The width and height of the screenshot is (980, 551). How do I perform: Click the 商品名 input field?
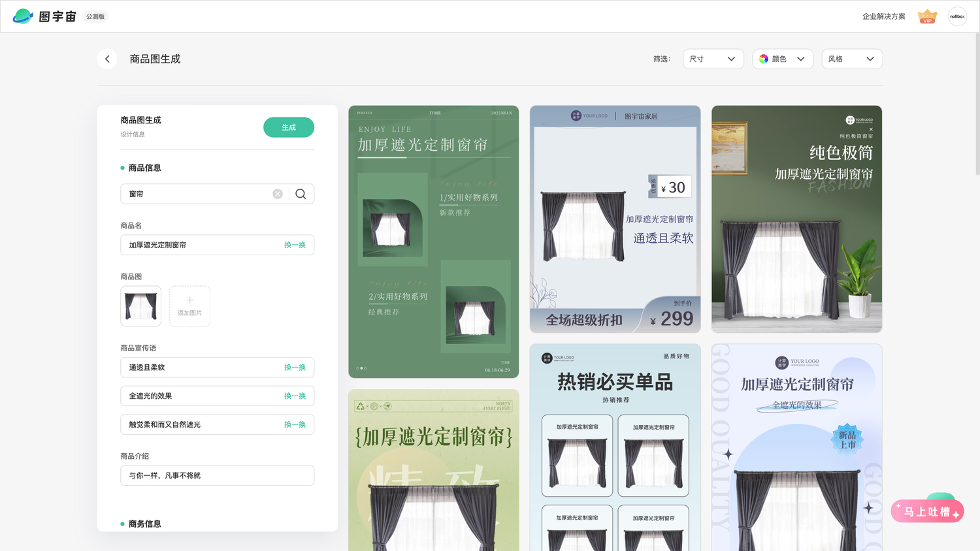(217, 245)
